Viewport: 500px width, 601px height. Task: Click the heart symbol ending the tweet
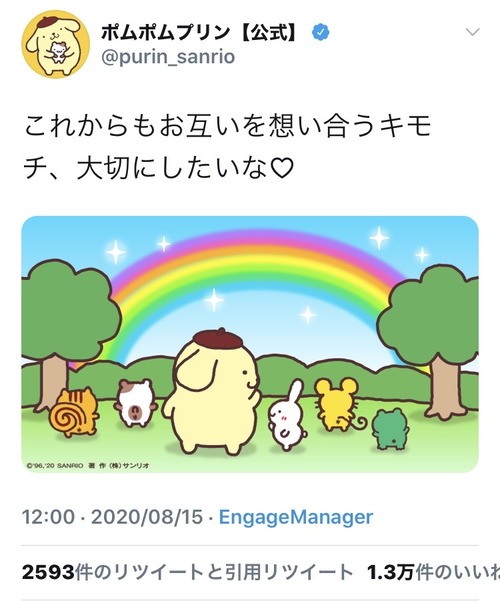(x=282, y=169)
